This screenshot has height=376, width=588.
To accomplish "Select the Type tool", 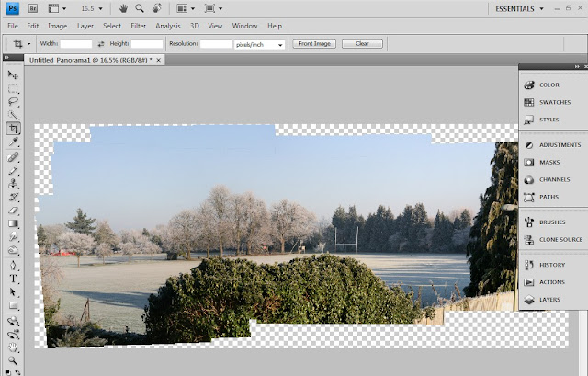I will click(13, 279).
